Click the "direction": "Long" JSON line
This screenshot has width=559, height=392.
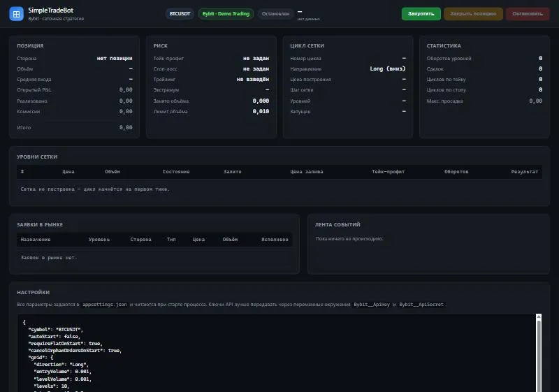[x=61, y=365]
